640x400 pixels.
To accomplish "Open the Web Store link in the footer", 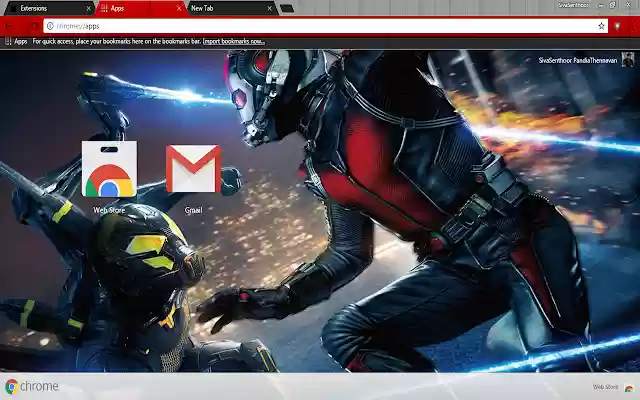I will (605, 387).
